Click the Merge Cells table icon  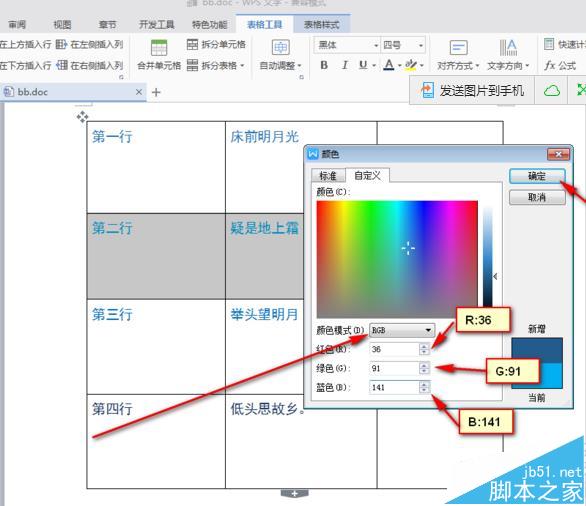(x=159, y=48)
